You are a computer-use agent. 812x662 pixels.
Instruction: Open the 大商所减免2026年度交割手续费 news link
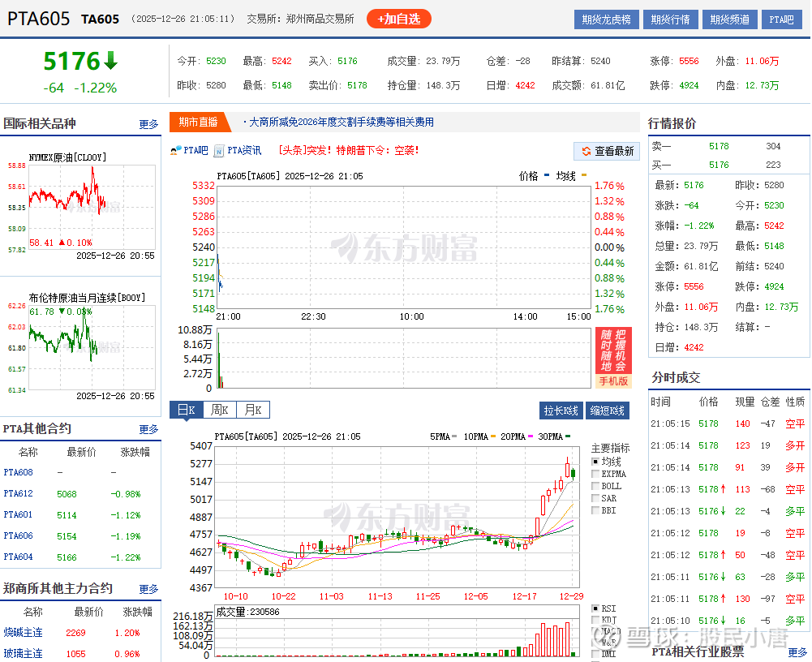[x=342, y=123]
